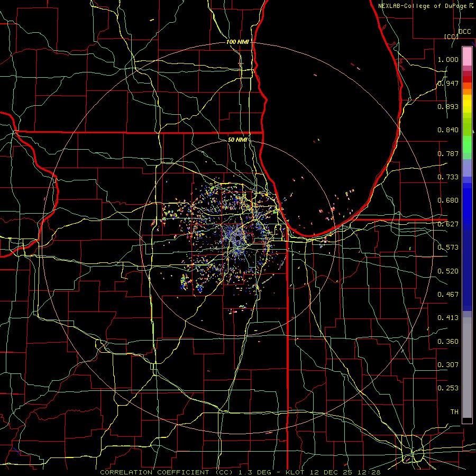This screenshot has width=476, height=476.
Task: Click the DCC label above color bar
Action: [464, 32]
